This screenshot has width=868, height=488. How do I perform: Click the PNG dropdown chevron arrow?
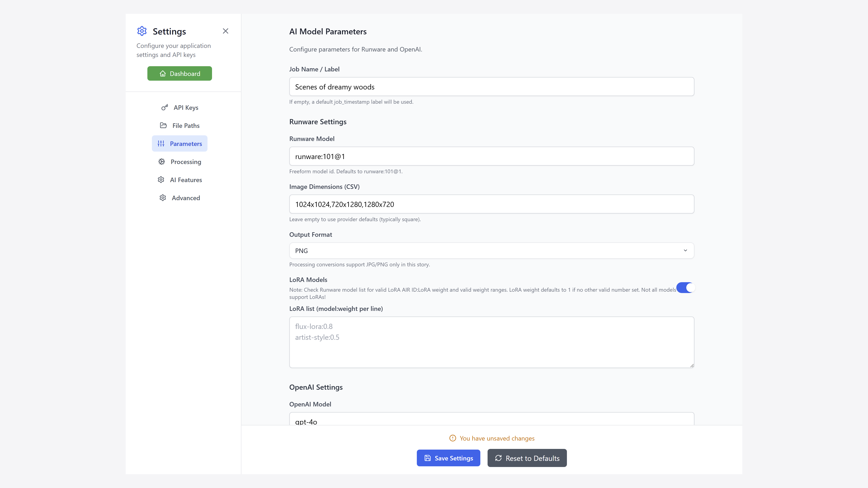[x=685, y=251]
